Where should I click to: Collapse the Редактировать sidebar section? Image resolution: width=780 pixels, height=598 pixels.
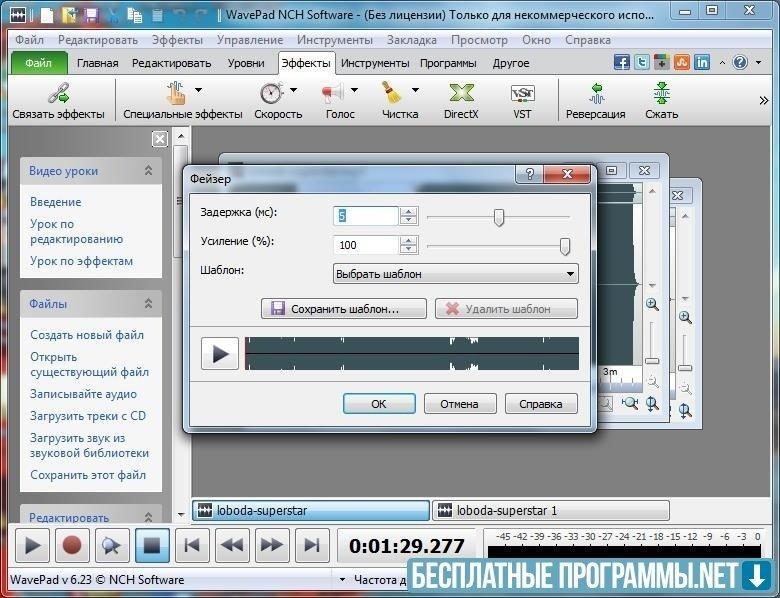click(148, 517)
